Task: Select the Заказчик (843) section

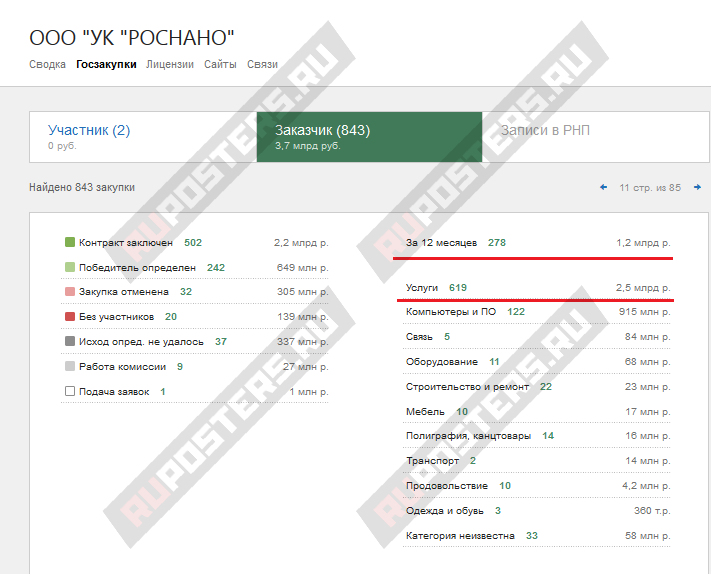Action: click(x=370, y=137)
